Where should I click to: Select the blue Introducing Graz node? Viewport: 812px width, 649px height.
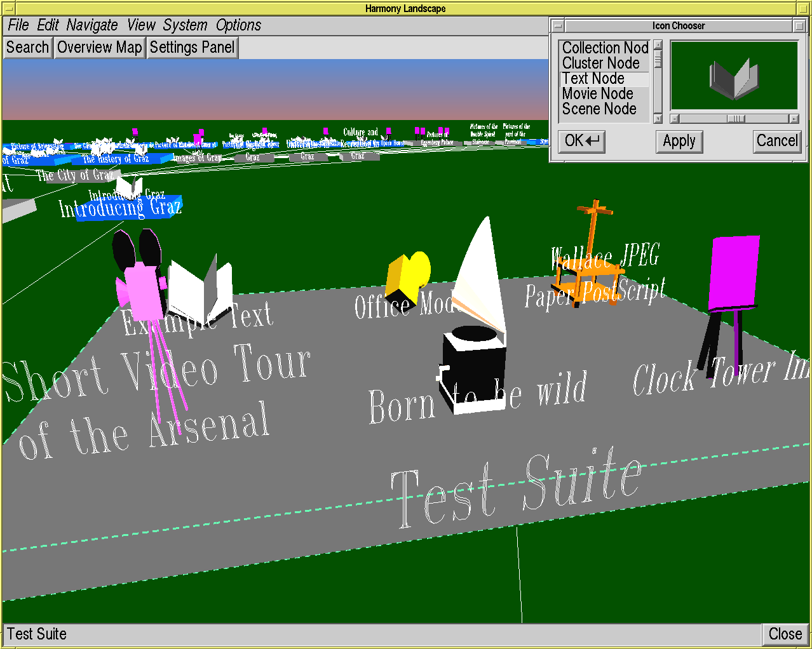127,208
